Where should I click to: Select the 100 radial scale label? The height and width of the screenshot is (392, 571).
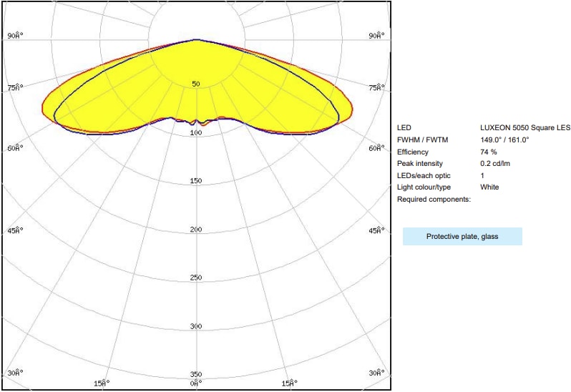196,133
